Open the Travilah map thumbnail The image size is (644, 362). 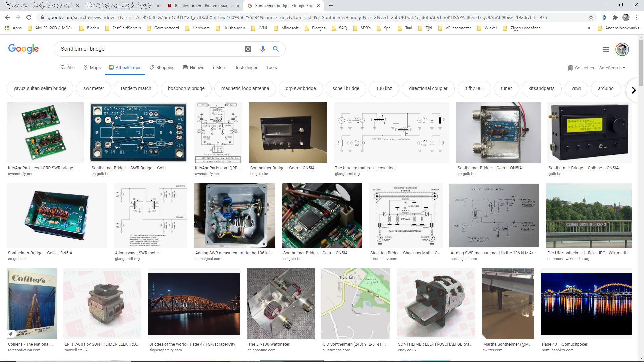click(x=356, y=304)
